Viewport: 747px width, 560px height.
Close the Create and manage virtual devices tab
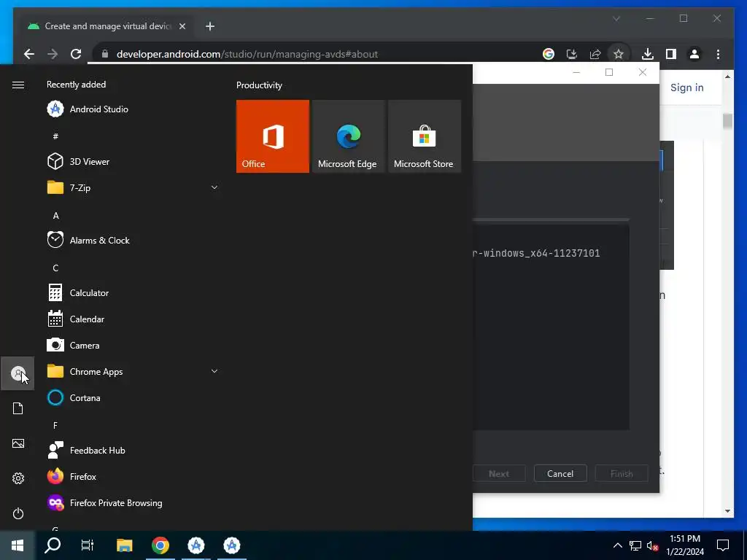(182, 26)
